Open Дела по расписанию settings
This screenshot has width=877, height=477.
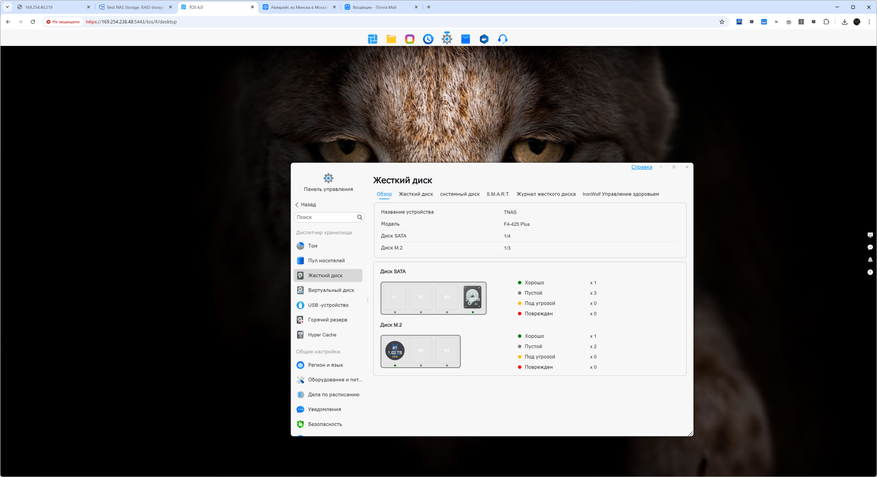pyautogui.click(x=328, y=395)
